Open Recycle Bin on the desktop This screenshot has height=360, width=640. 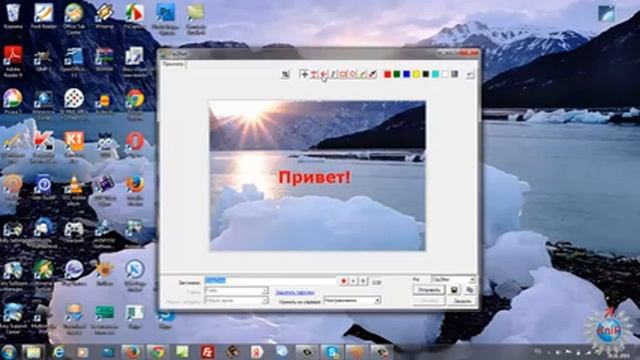click(13, 16)
